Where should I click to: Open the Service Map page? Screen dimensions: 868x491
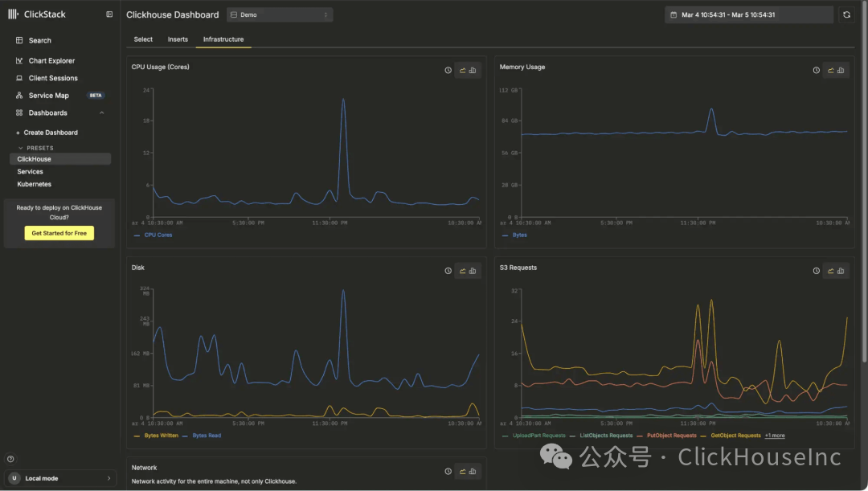49,95
